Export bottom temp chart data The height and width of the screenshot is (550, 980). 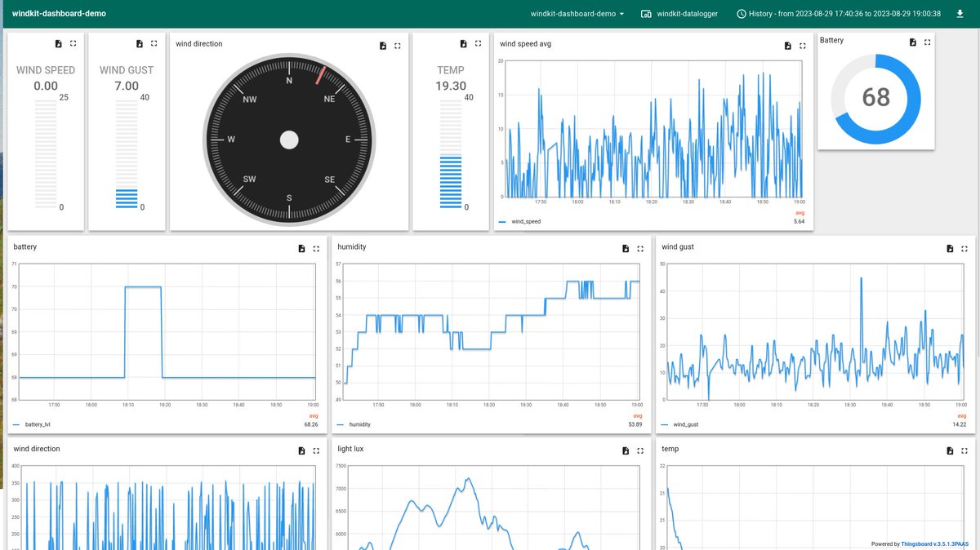point(950,450)
